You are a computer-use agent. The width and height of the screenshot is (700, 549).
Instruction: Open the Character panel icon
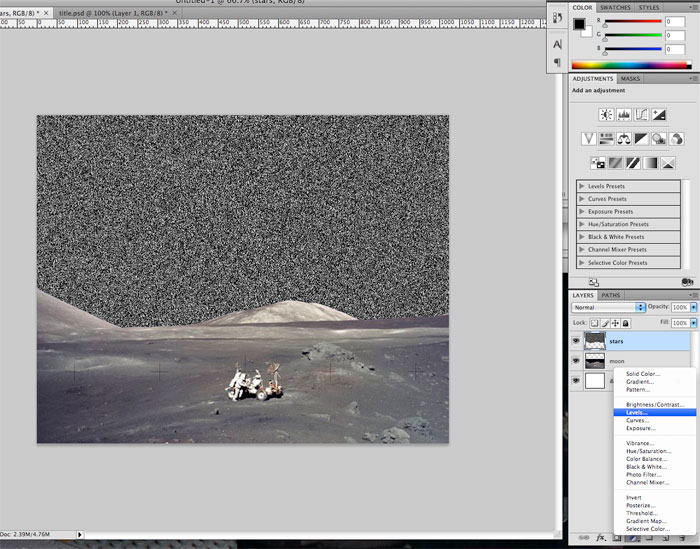(x=557, y=44)
